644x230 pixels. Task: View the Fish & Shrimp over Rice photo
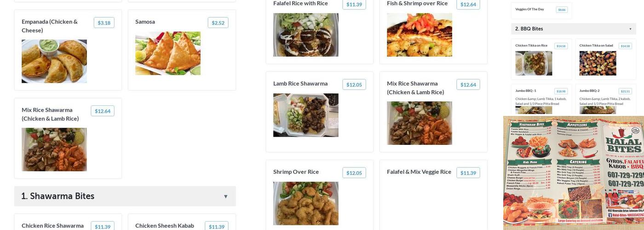(420, 35)
